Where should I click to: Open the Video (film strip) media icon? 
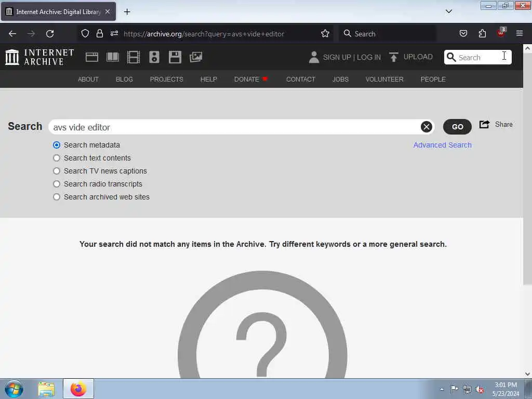(134, 57)
